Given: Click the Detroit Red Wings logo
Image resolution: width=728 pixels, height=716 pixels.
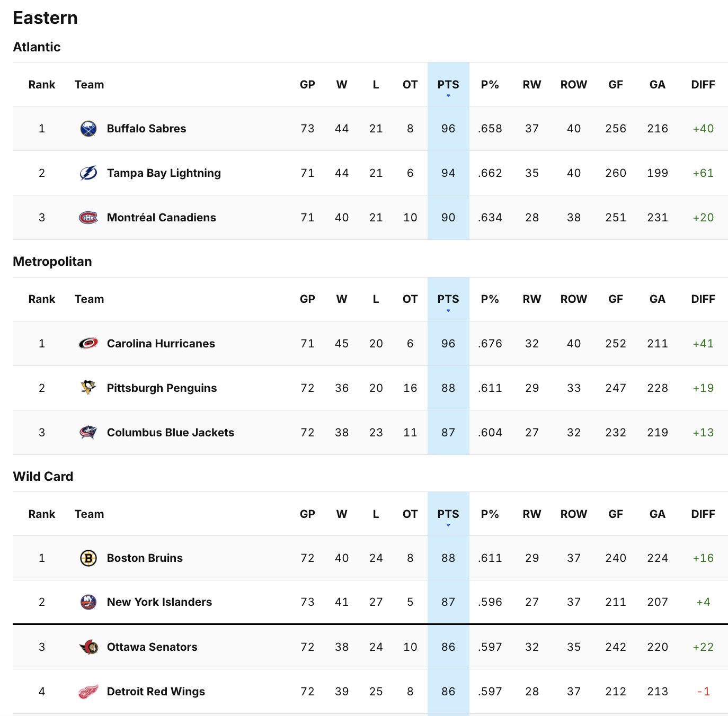Looking at the screenshot, I should pos(88,692).
